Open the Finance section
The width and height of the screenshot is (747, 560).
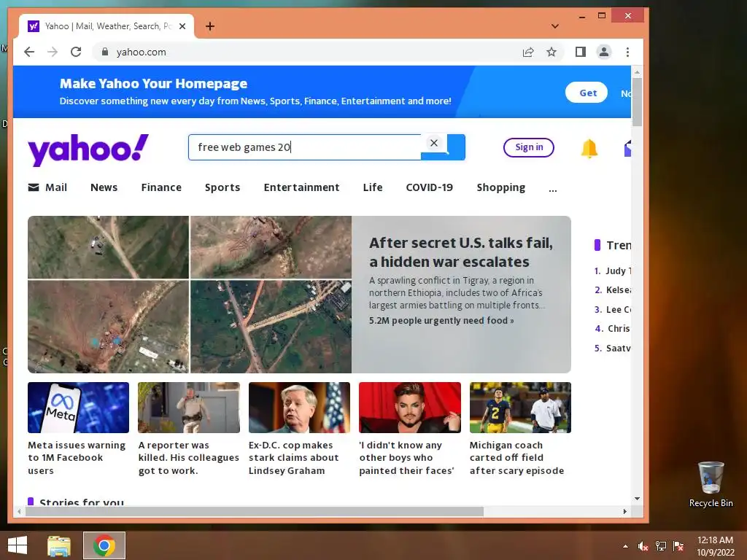161,187
